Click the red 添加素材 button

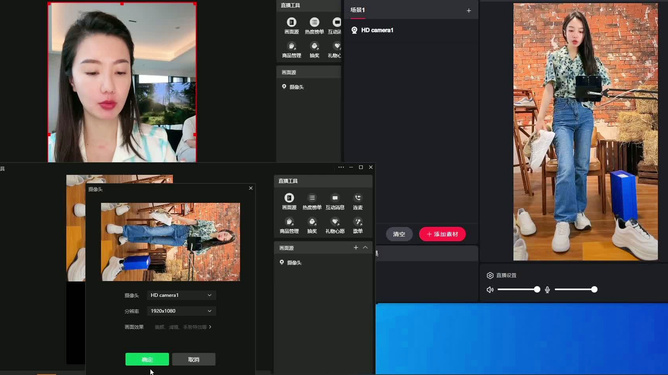[x=442, y=234]
